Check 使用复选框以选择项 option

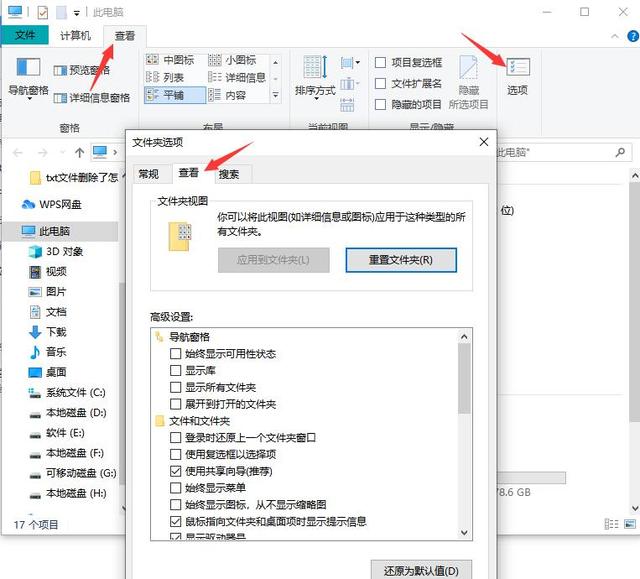coord(176,454)
